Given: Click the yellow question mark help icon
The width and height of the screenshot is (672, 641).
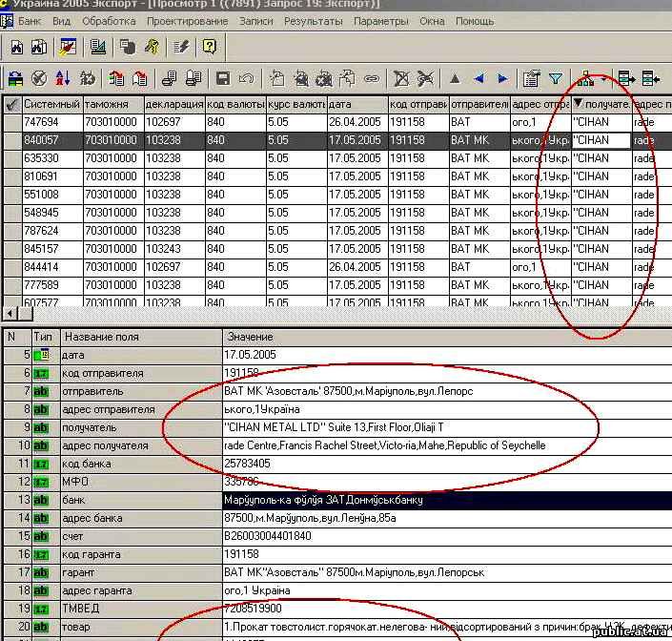Looking at the screenshot, I should tap(209, 46).
